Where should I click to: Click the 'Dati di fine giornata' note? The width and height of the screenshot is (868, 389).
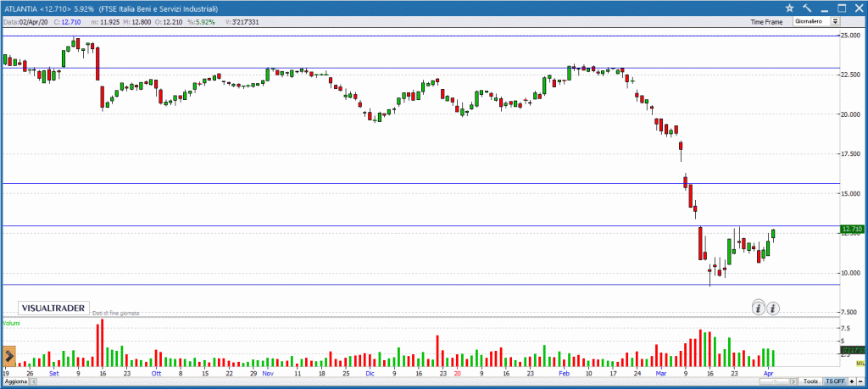point(115,314)
